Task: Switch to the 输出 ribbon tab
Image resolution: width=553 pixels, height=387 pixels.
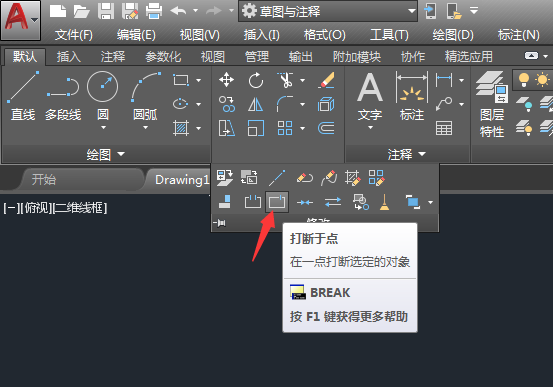Action: click(300, 56)
